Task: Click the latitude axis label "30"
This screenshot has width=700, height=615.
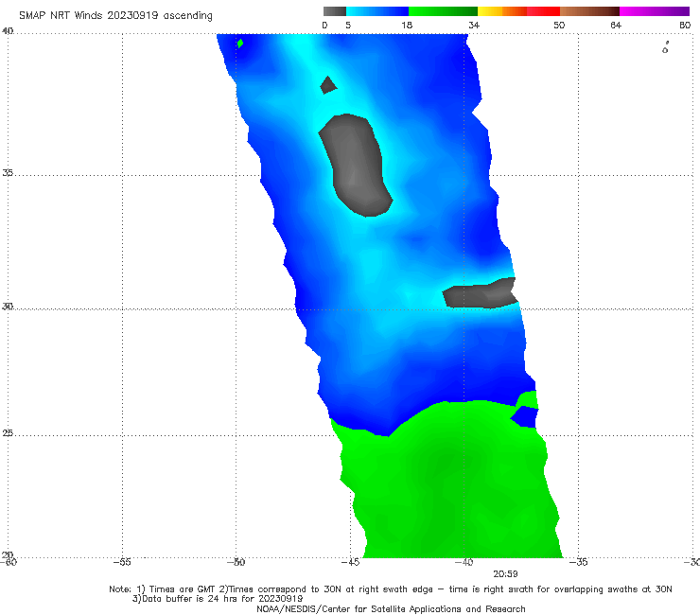Action: tap(8, 307)
